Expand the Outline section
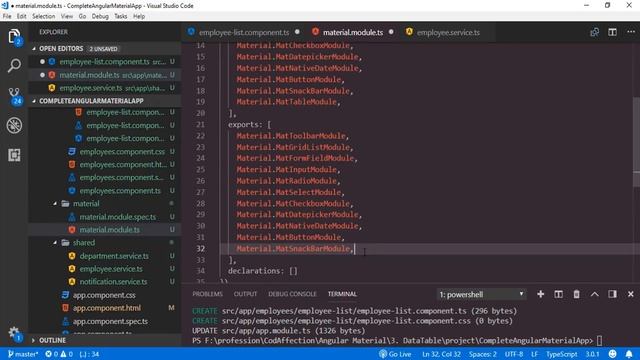The height and width of the screenshot is (360, 640). coord(104,340)
